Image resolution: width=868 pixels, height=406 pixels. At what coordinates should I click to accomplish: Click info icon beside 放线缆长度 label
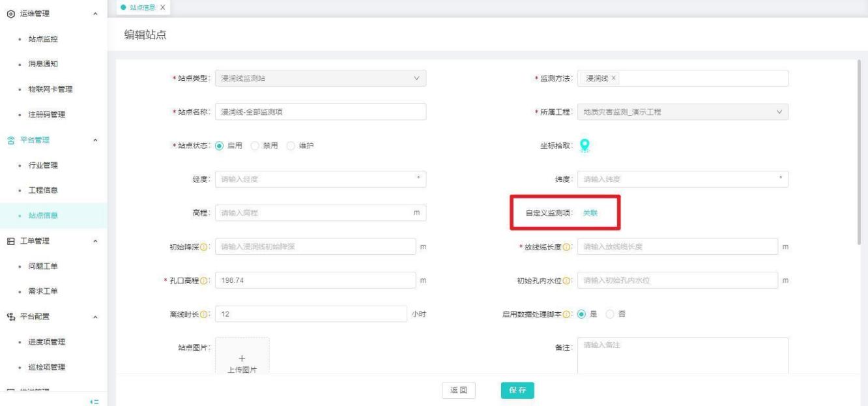click(x=566, y=247)
